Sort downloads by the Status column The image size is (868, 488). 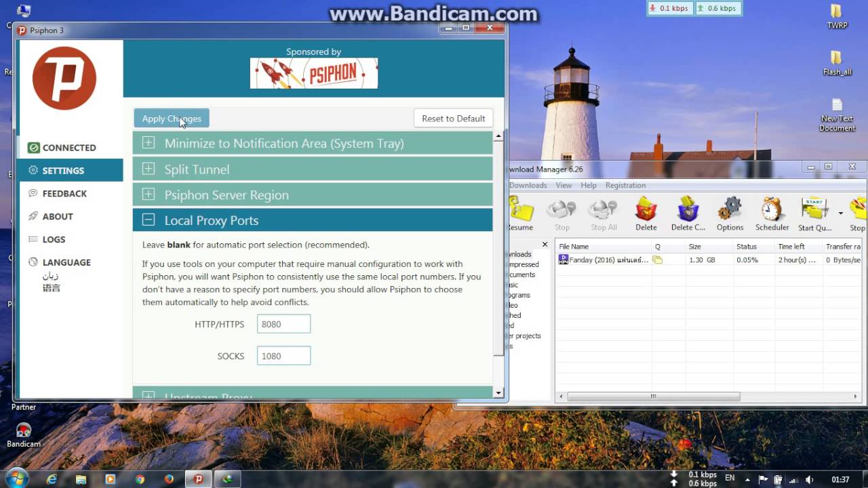[753, 247]
